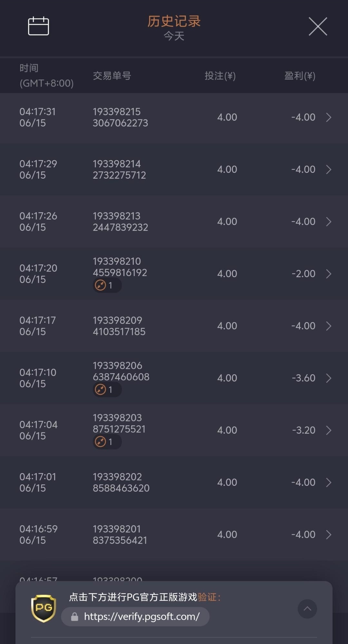Image resolution: width=348 pixels, height=644 pixels.
Task: Show details chevron for the 04:17:01 record
Action: click(328, 482)
